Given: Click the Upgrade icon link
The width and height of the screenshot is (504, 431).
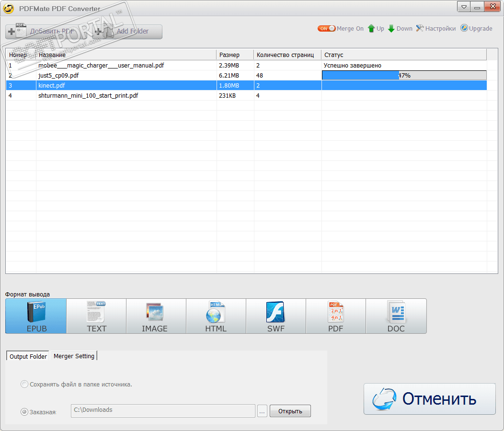Looking at the screenshot, I should pos(476,28).
